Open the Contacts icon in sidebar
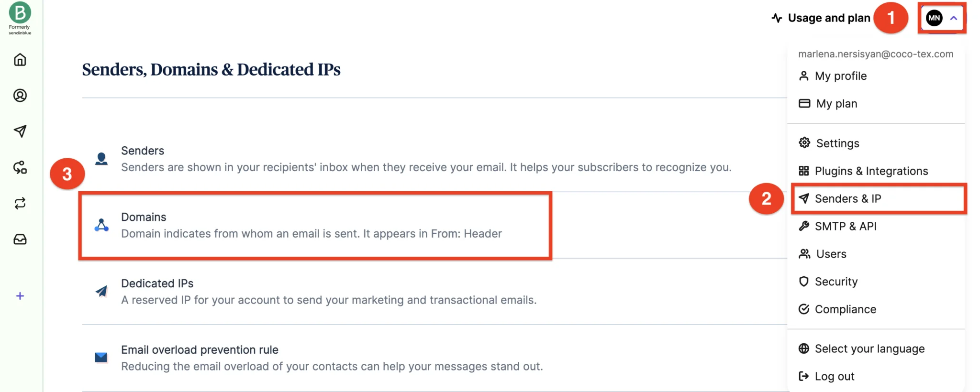 point(20,96)
